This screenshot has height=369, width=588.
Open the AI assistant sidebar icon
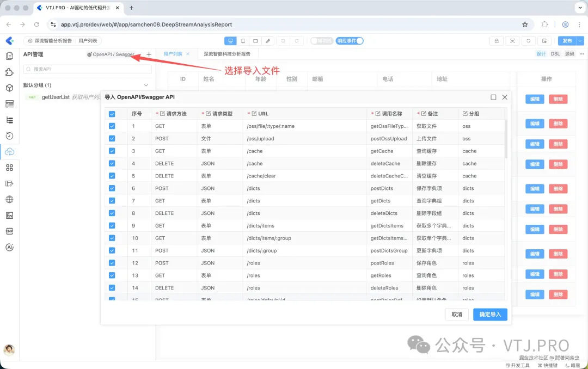click(x=10, y=247)
